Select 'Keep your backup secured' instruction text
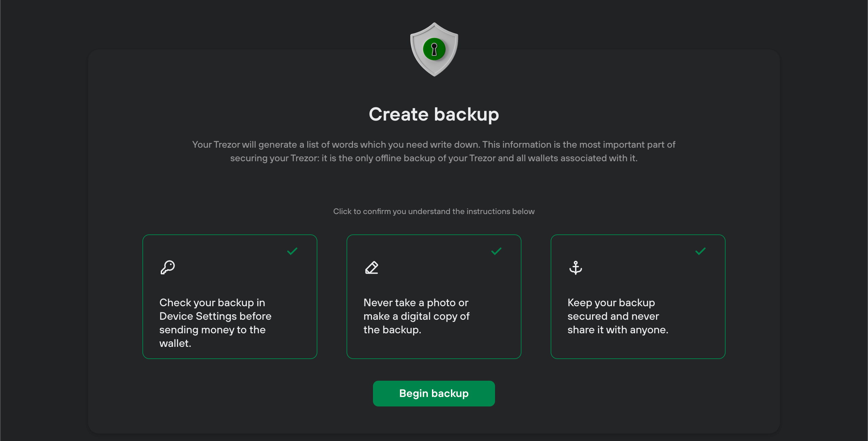 (618, 316)
